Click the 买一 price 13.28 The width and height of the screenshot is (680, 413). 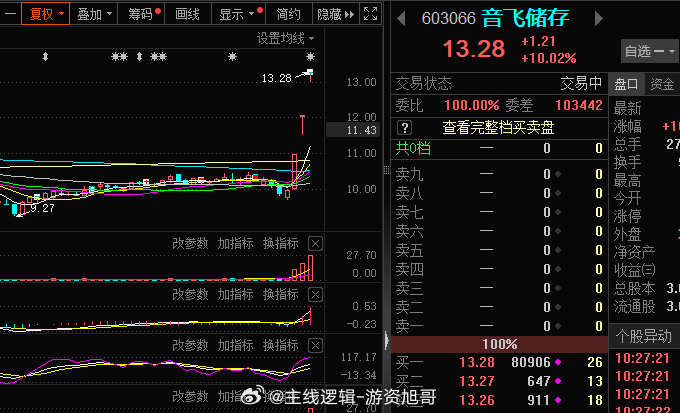click(x=477, y=362)
